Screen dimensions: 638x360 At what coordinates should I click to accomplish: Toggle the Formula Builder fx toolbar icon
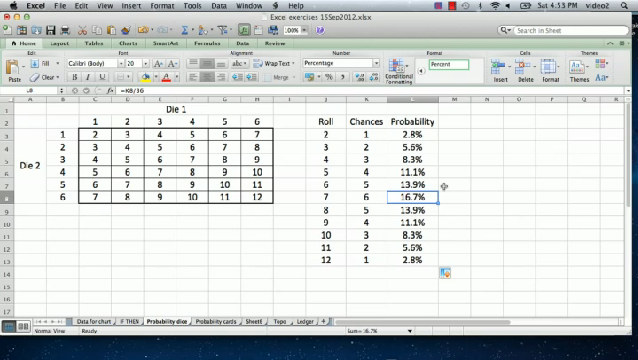click(244, 30)
